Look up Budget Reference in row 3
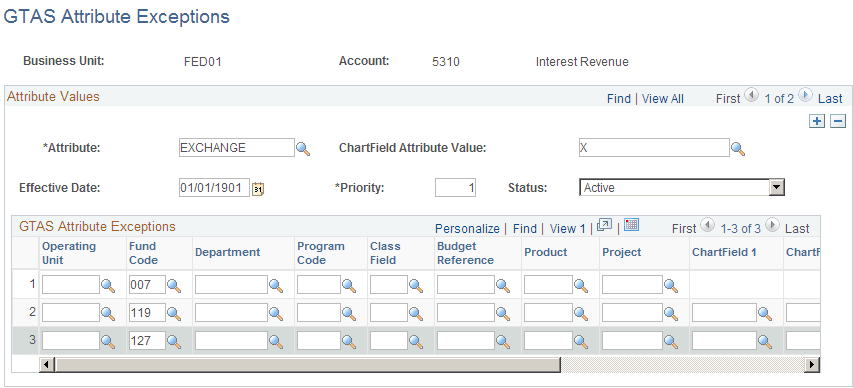Image resolution: width=853 pixels, height=388 pixels. tap(503, 342)
